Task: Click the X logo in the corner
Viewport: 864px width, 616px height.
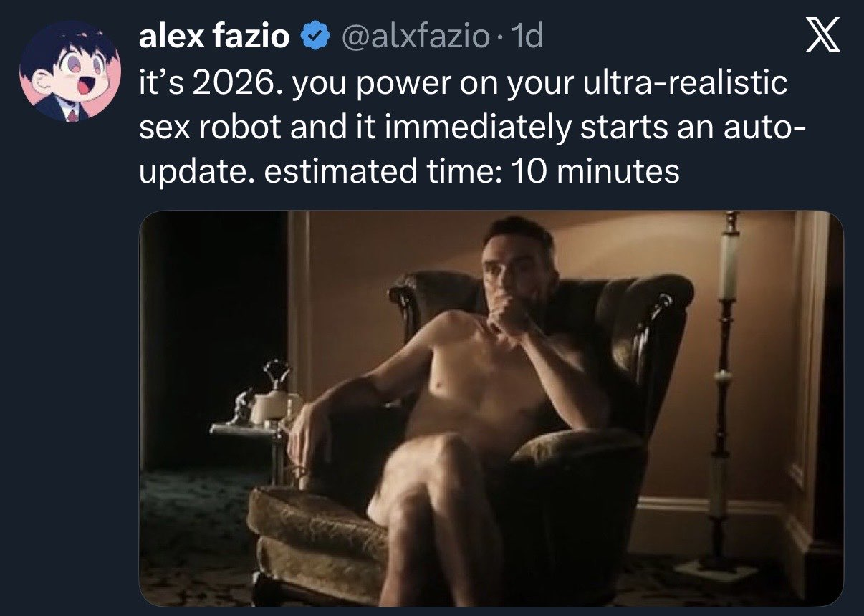Action: click(x=821, y=37)
